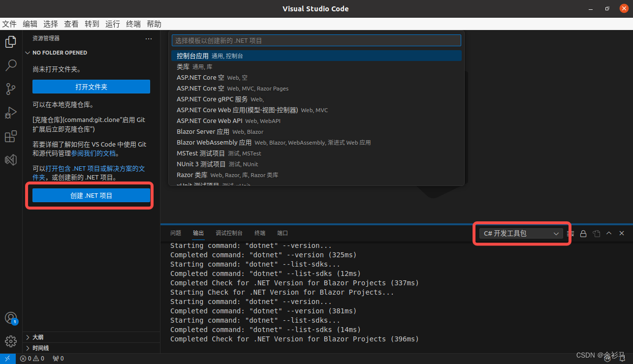The image size is (633, 364).
Task: Open the 文件 menu
Action: tap(9, 24)
